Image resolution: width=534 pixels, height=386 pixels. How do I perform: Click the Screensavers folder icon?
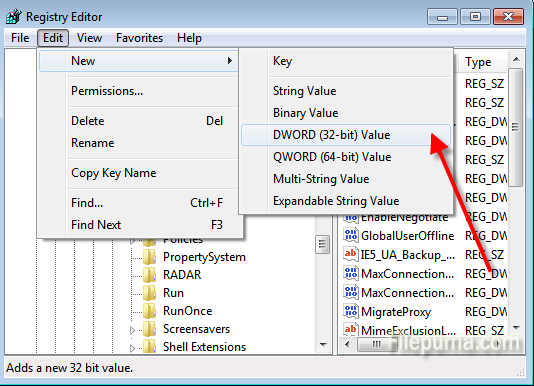tap(150, 329)
